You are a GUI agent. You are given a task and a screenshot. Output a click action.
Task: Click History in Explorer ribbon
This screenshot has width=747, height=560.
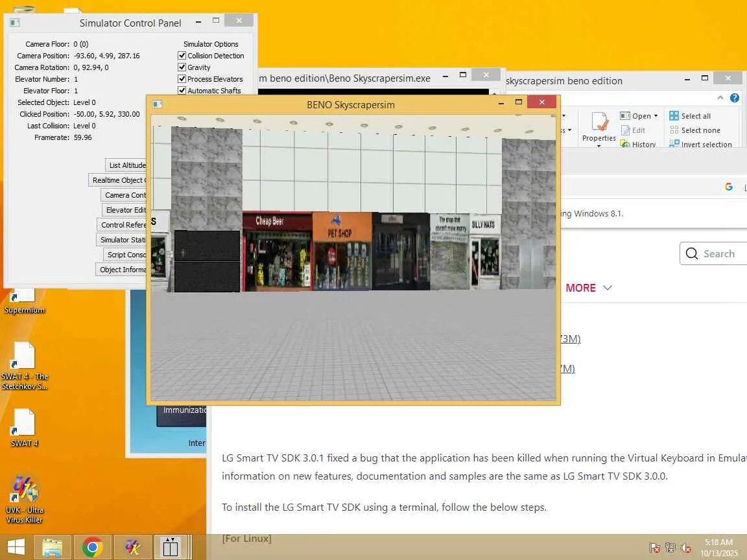pyautogui.click(x=638, y=144)
